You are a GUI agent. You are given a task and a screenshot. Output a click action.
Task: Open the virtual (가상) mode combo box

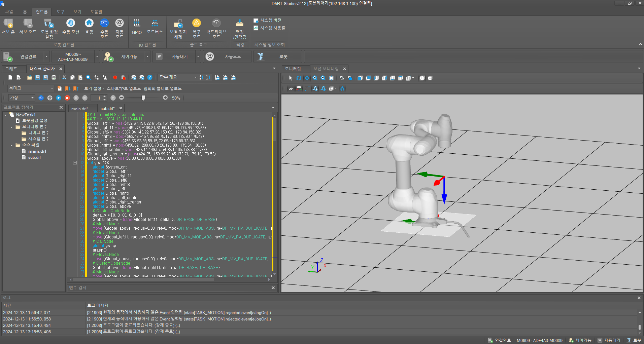pos(22,98)
